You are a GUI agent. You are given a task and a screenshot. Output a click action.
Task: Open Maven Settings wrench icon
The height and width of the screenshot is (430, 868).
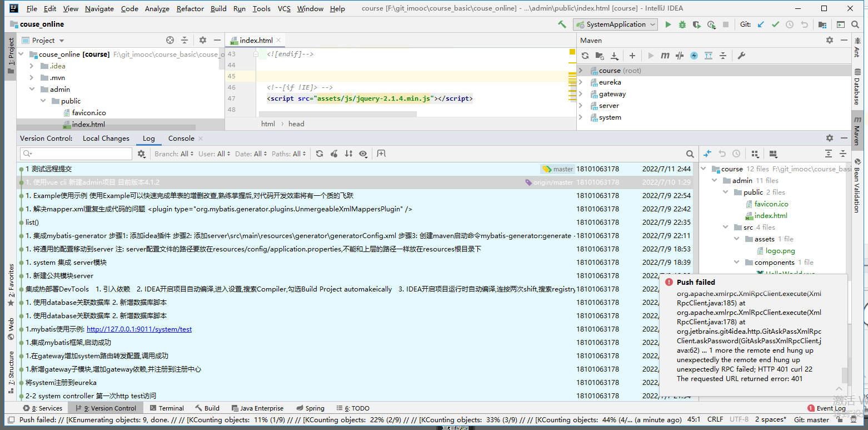click(741, 56)
